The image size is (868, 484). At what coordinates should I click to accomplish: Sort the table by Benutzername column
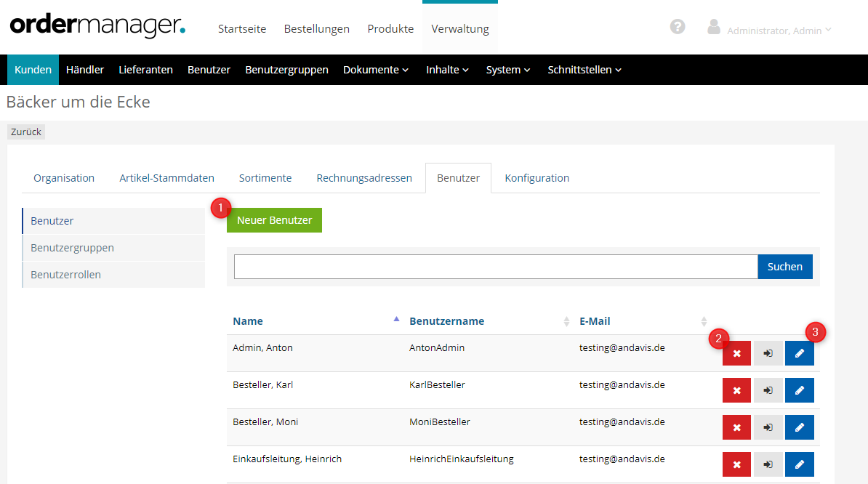coord(446,321)
